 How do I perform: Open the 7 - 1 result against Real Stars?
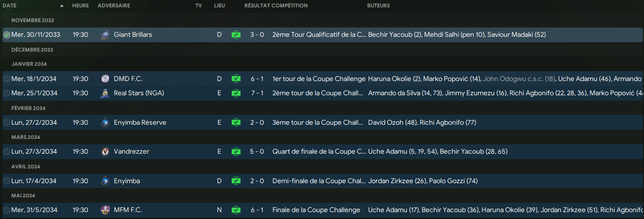click(x=257, y=93)
